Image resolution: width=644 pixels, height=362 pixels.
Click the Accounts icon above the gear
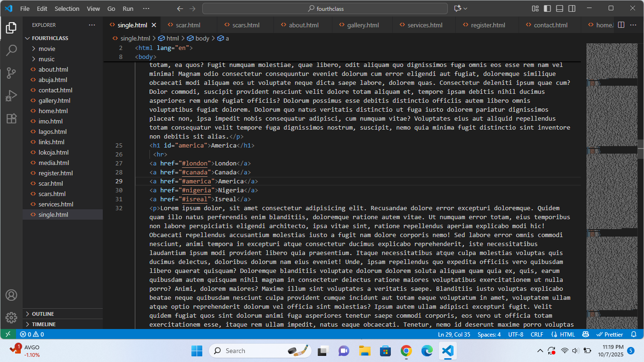11,295
